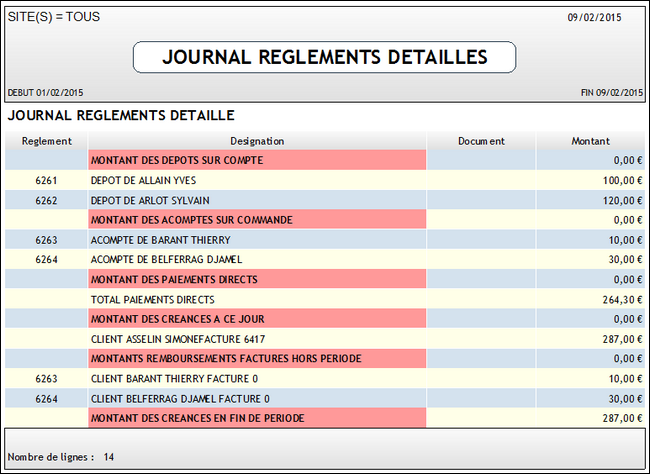Click the Montant column header
Screen dimensions: 650x474
[590, 141]
